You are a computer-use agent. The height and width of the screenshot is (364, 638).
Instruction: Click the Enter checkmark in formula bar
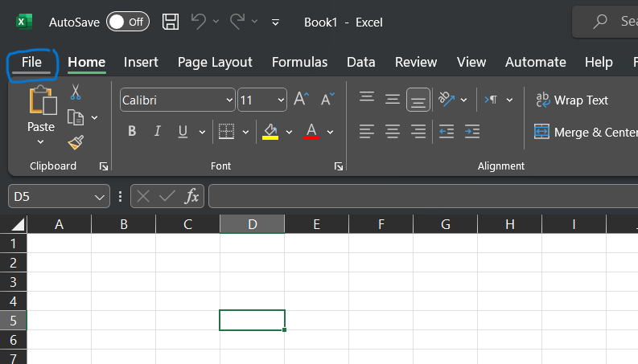tap(167, 197)
